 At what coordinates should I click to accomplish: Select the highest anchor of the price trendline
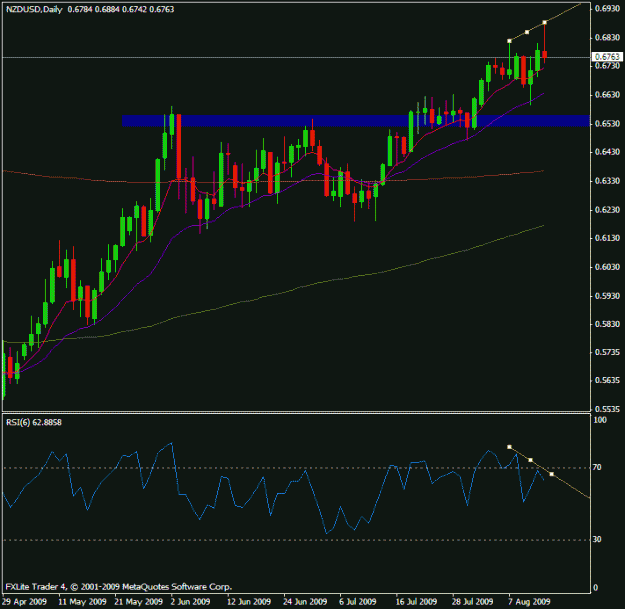(x=545, y=22)
